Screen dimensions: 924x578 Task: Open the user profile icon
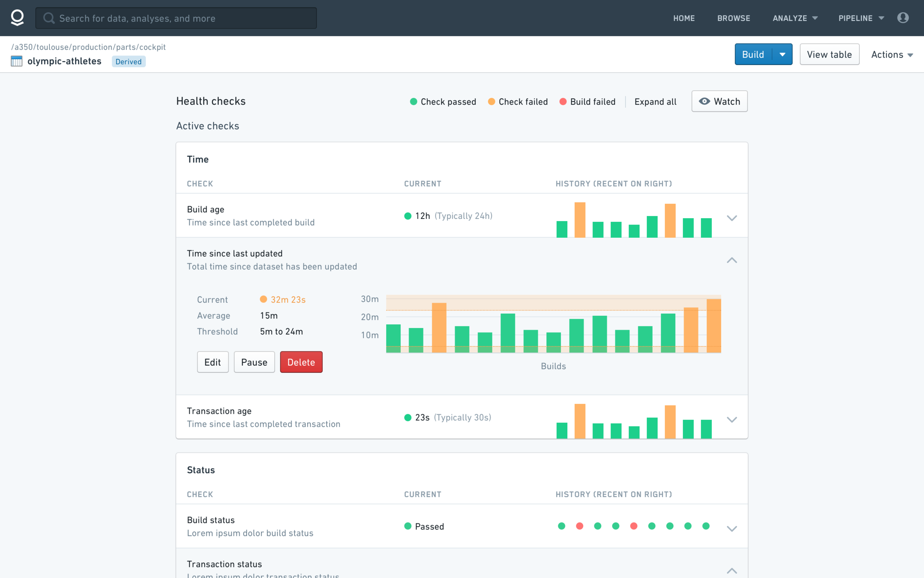903,18
